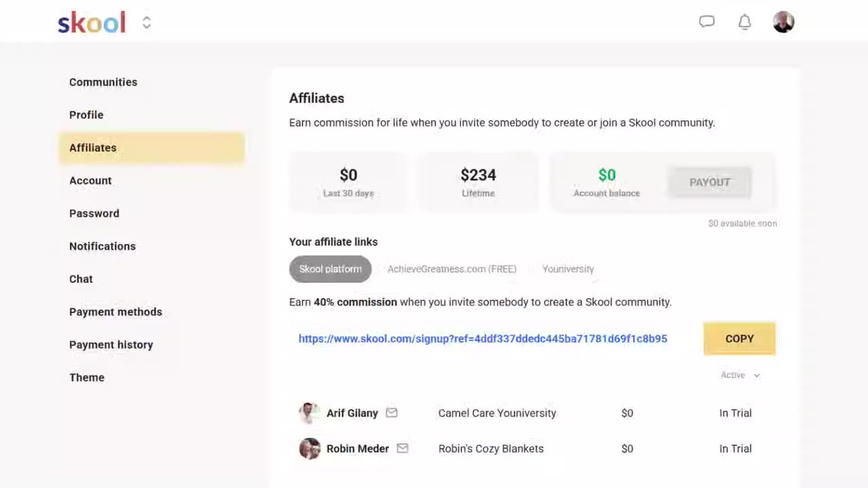This screenshot has width=868, height=488.
Task: Click In Trial status for Robin Meder
Action: click(x=735, y=449)
